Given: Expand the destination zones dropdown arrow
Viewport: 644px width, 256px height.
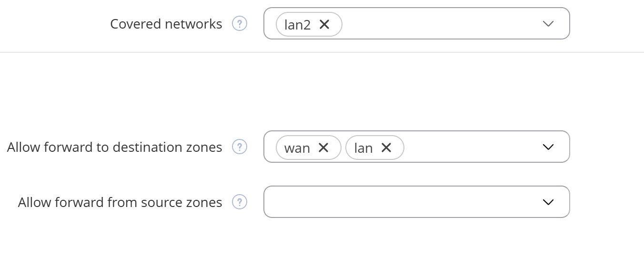Looking at the screenshot, I should pyautogui.click(x=548, y=147).
